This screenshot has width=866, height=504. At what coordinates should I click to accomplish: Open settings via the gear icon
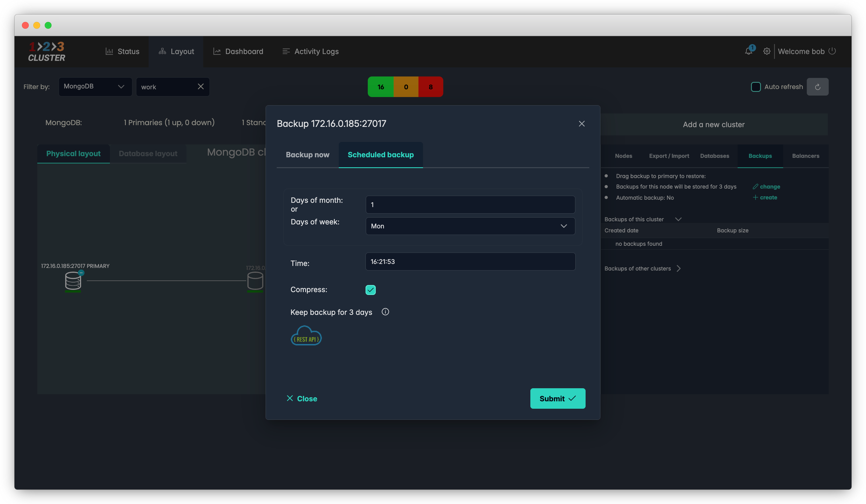tap(766, 51)
